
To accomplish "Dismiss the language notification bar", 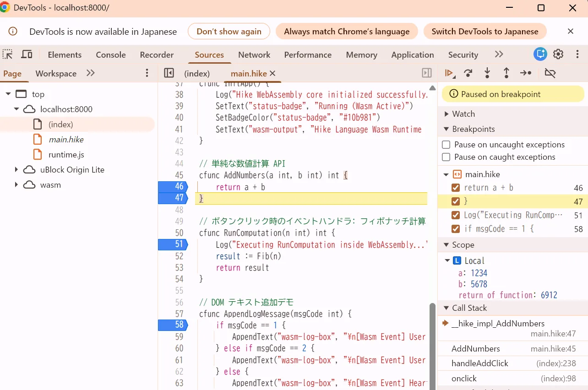I will [571, 31].
